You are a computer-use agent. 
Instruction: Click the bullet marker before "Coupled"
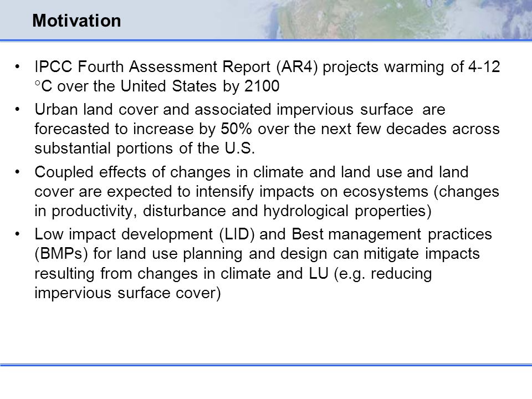coord(18,172)
